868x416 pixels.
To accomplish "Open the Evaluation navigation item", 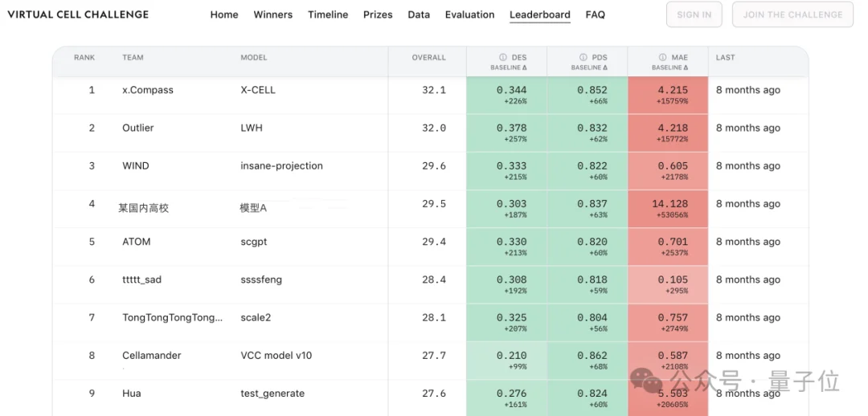I will point(469,15).
